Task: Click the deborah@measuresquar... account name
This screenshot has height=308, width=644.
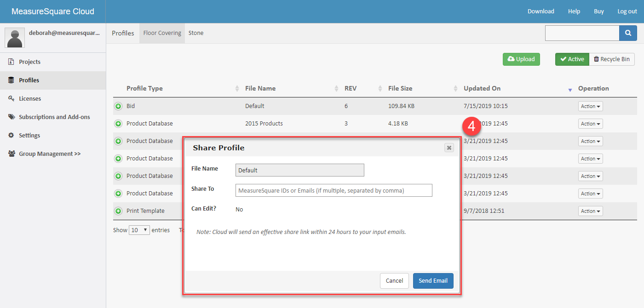Action: (x=64, y=33)
